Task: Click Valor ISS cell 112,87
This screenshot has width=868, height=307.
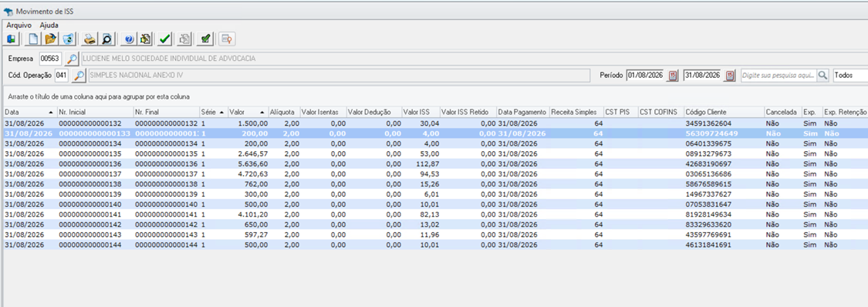Action: tap(420, 164)
